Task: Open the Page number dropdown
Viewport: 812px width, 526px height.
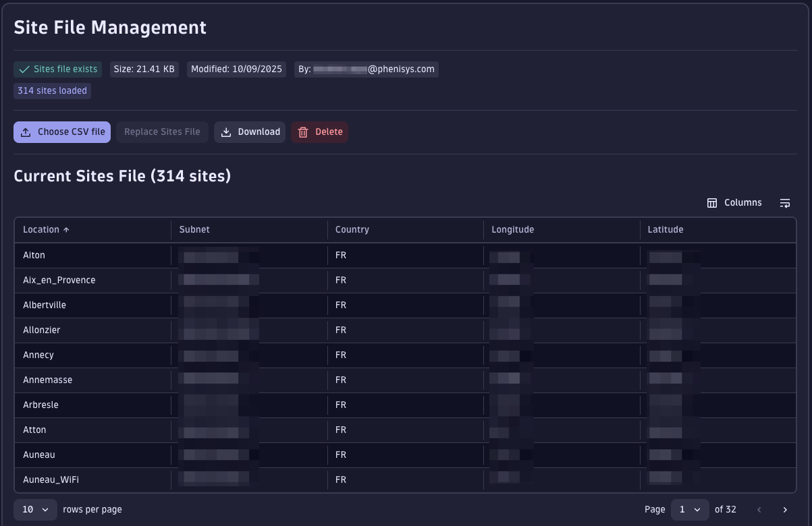Action: (690, 510)
